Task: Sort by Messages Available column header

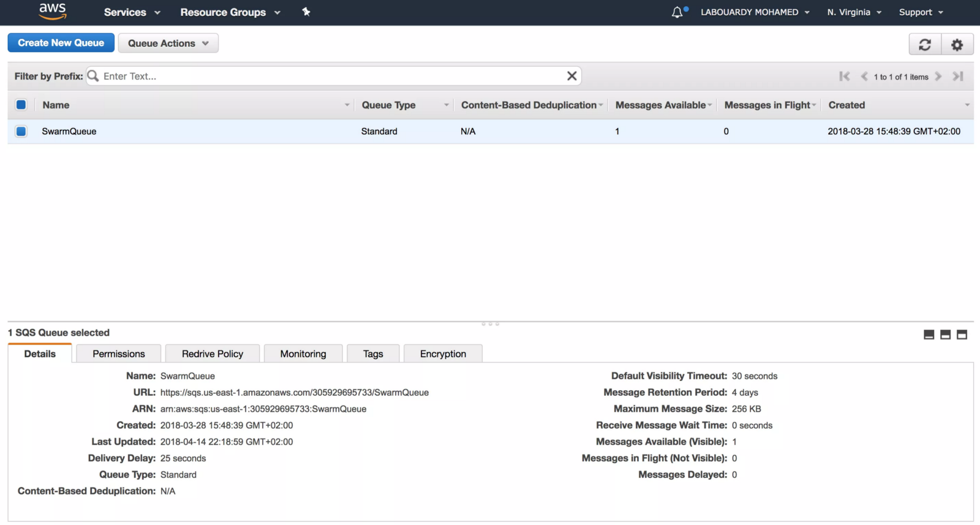Action: coord(660,105)
